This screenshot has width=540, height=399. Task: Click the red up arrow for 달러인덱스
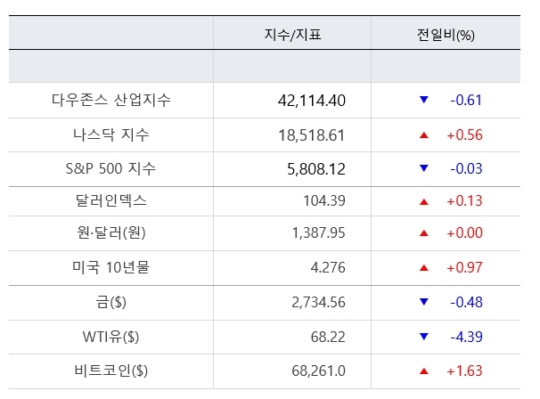pyautogui.click(x=424, y=202)
